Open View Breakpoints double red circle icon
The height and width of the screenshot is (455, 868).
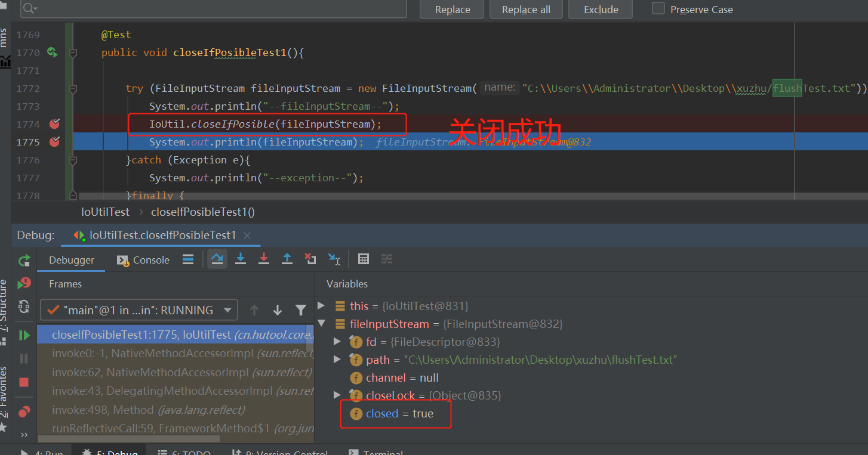(x=24, y=411)
